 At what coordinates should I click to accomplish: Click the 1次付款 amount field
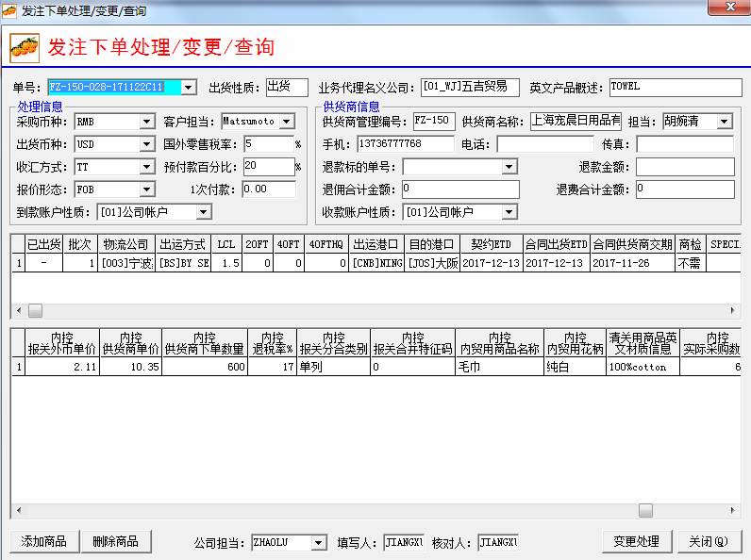tap(269, 189)
